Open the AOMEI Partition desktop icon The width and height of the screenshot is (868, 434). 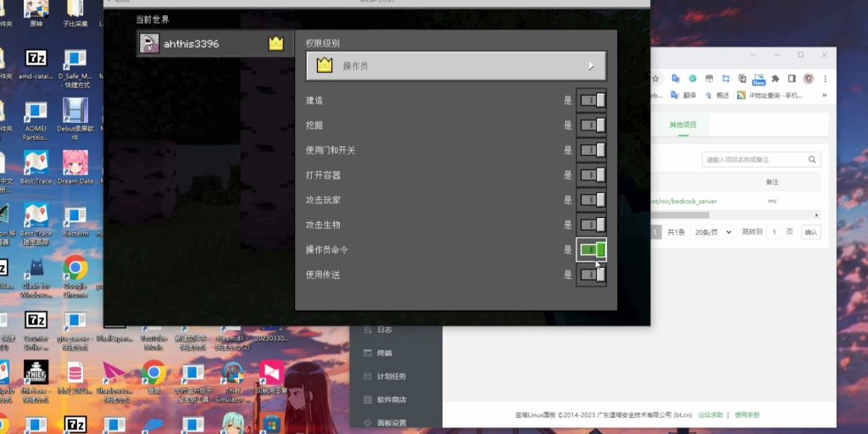coord(36,119)
